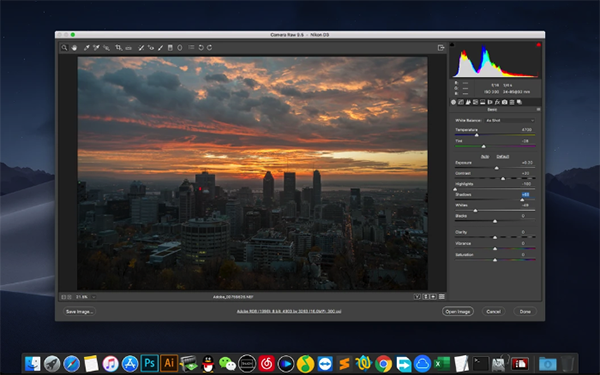Click the preview preferences menu icon
Screen dimensions: 600x375
point(442,297)
